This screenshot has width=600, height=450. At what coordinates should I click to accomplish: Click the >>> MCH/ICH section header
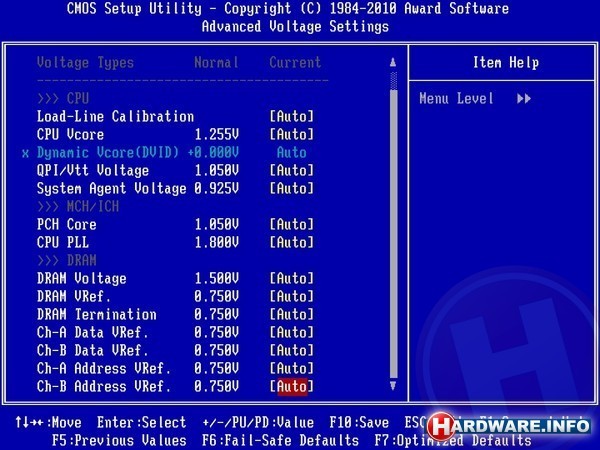(x=78, y=206)
